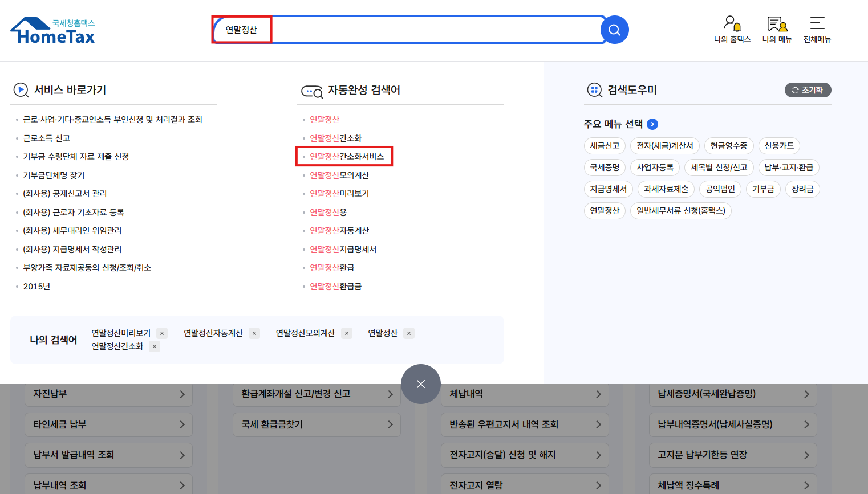Click the blue arrow beside 주요 메뉴 선택
868x494 pixels.
(652, 124)
